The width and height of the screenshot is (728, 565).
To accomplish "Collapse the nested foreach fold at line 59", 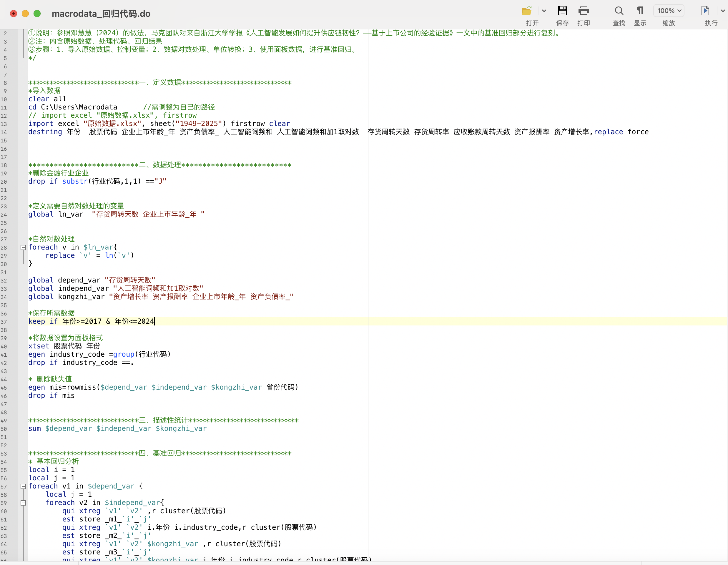I will [23, 503].
